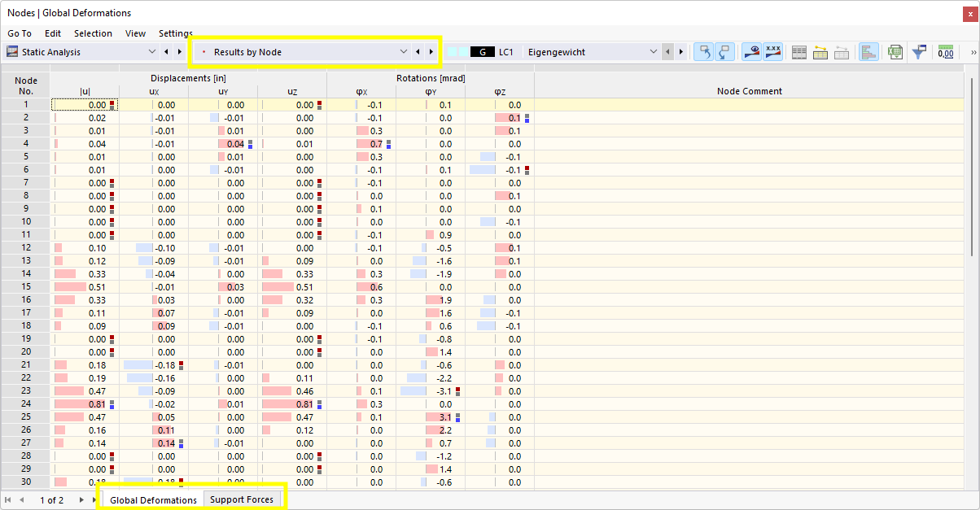Switch to the Support Forces tab
This screenshot has width=980, height=510.
pos(242,499)
